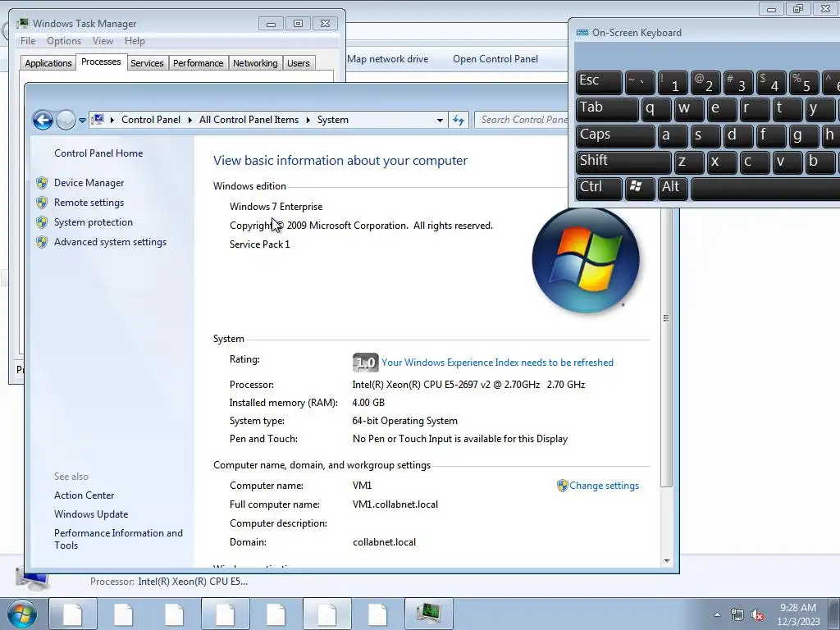Click Remote settings shield icon
Screen dimensions: 840x630
pos(42,203)
